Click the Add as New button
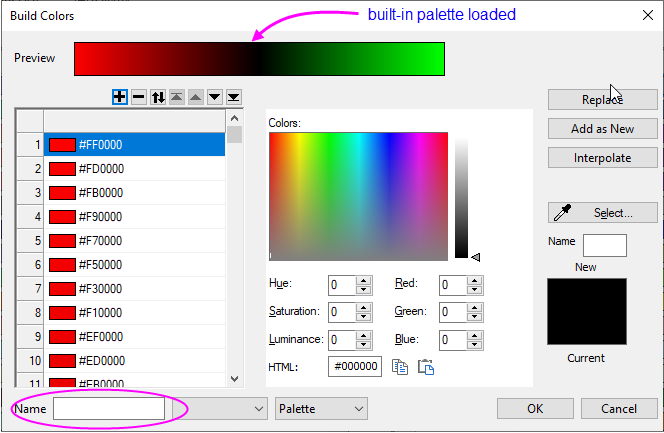Viewport: 664px width, 433px height. (602, 129)
